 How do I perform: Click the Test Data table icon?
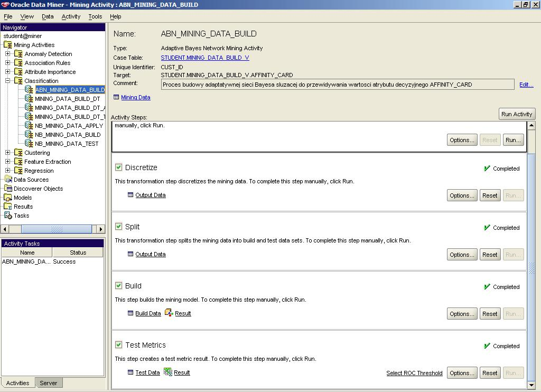coord(130,372)
